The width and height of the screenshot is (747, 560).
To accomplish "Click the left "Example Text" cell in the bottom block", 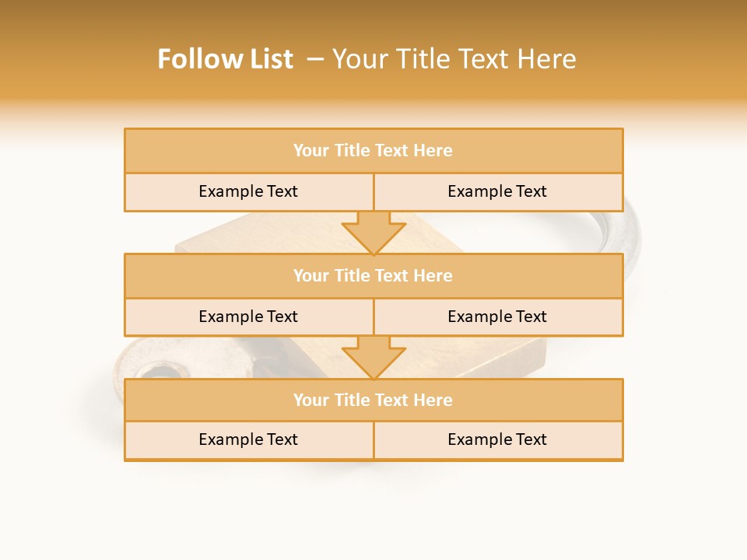I will [x=248, y=440].
